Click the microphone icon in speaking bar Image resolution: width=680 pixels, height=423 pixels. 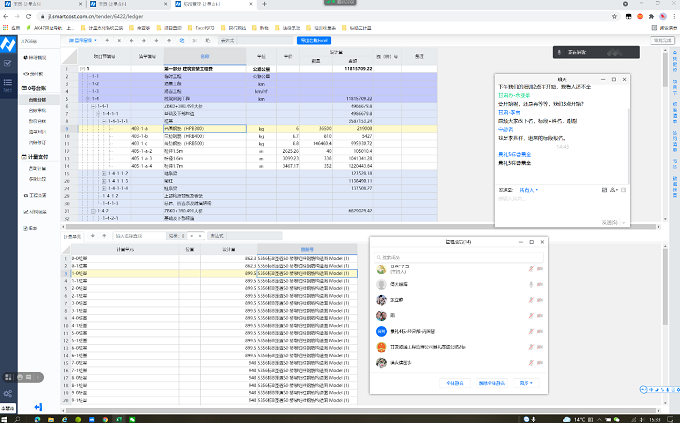[561, 50]
